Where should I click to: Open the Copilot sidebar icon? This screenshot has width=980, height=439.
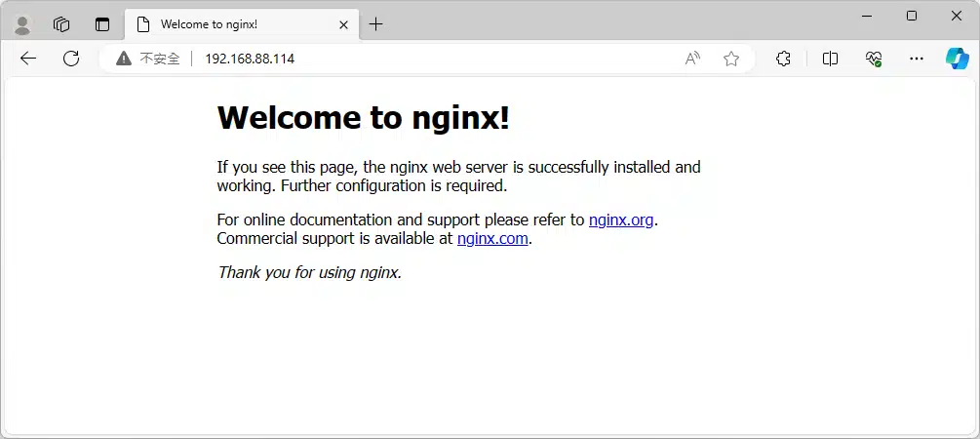[x=957, y=59]
